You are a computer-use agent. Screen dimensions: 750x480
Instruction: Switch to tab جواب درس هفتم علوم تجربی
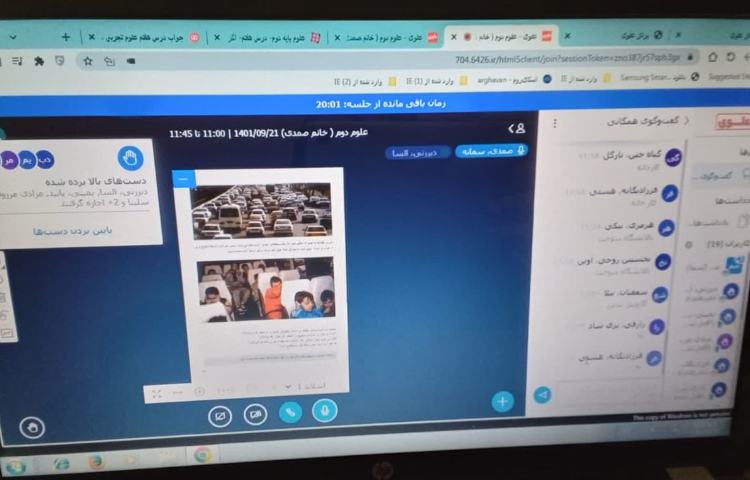(144, 37)
